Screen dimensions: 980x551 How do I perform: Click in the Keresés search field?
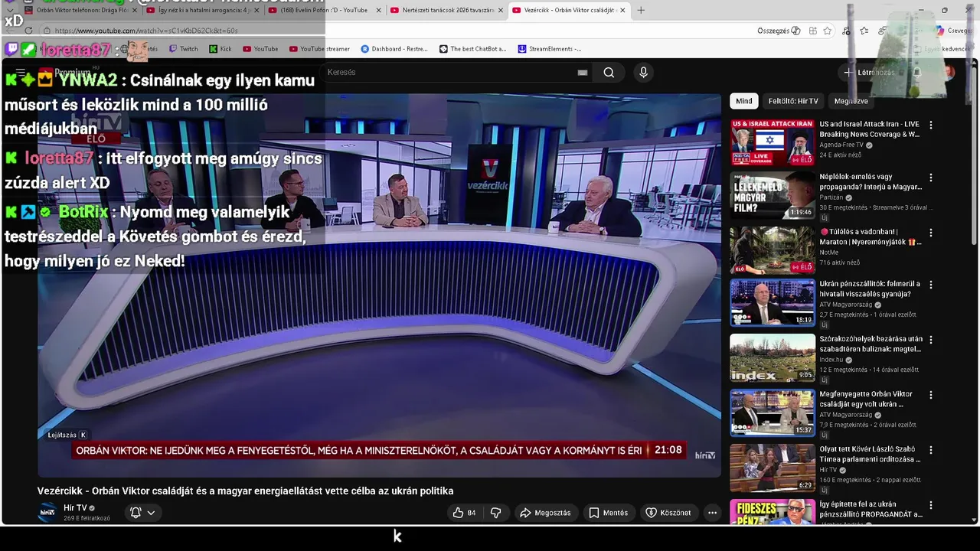[452, 72]
